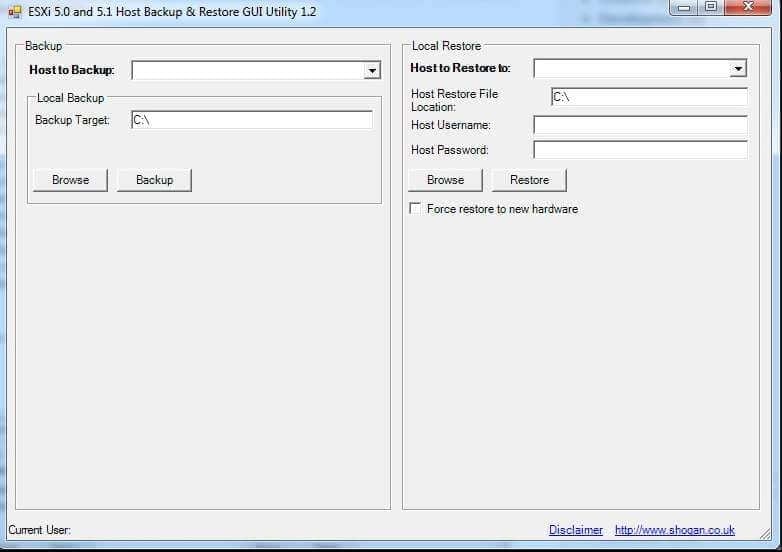Click the Host Password label
Screen dimensions: 782x552
click(x=449, y=150)
